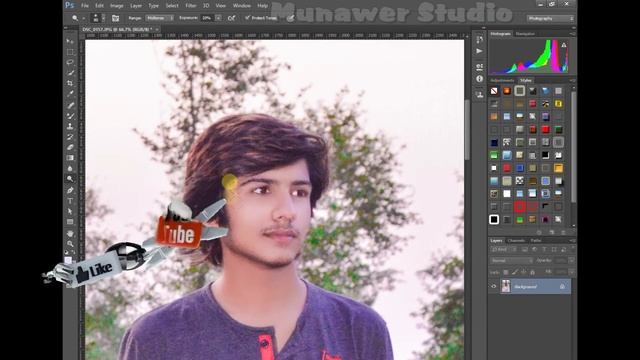Open the Exposure slider arrow
The image size is (640, 360).
click(218, 18)
